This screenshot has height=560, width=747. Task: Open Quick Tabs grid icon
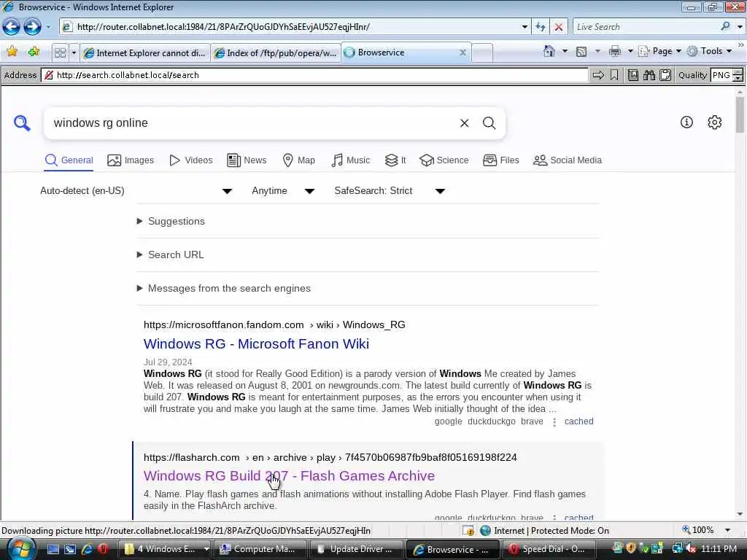(60, 52)
